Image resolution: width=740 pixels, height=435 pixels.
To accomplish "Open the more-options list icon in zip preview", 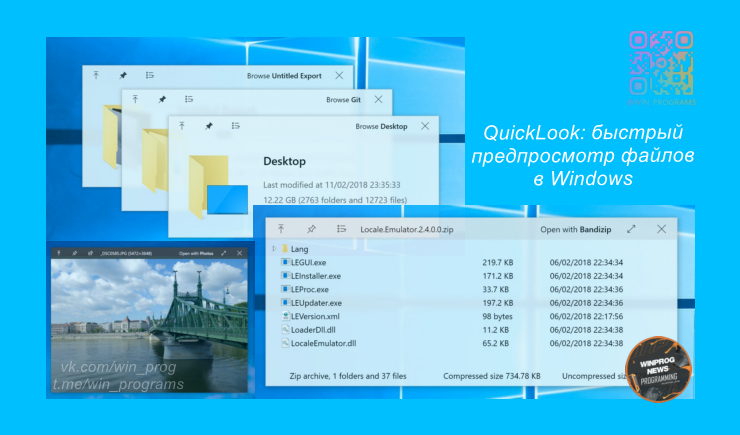I will tap(341, 229).
